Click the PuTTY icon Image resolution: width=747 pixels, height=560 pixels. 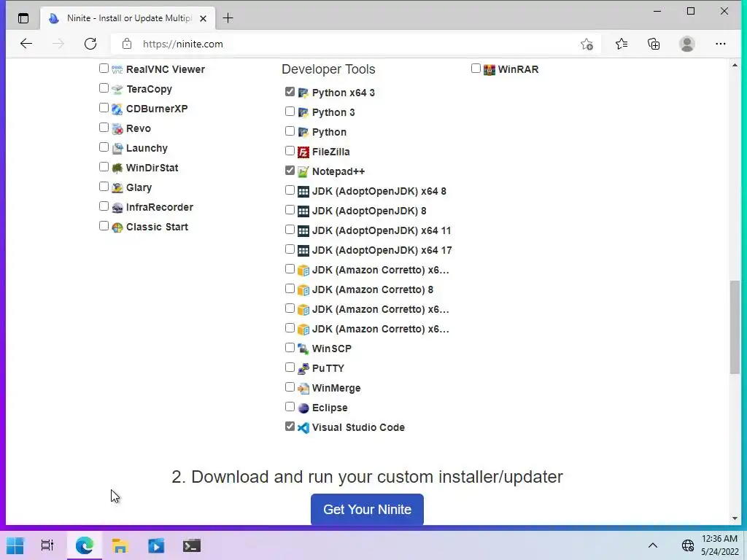click(x=303, y=368)
